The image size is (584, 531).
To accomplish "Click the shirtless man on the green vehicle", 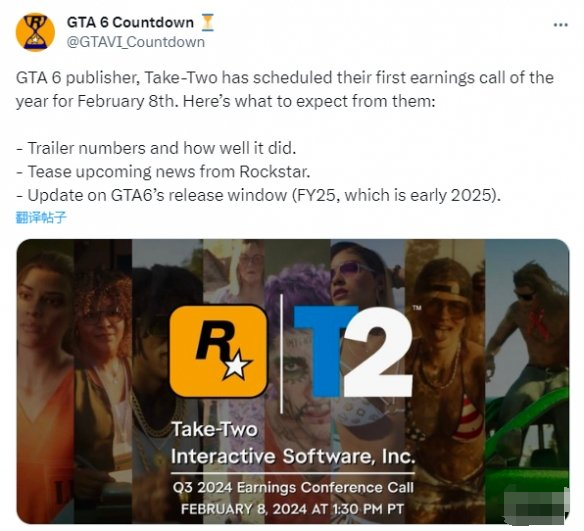I will click(x=529, y=335).
